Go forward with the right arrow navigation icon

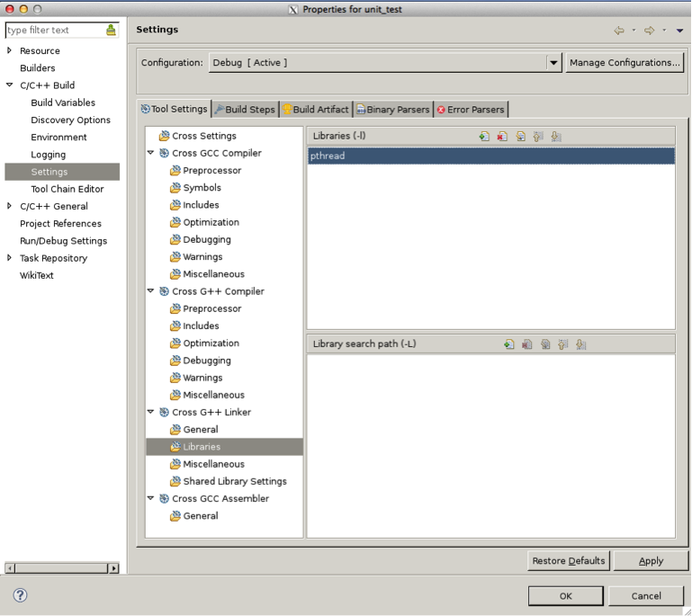[649, 31]
